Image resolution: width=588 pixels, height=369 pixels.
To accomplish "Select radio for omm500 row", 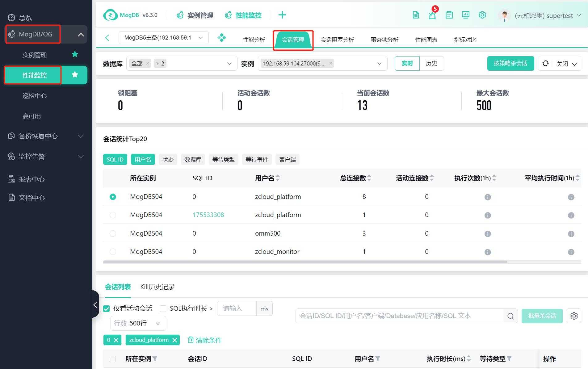I will coord(113,233).
